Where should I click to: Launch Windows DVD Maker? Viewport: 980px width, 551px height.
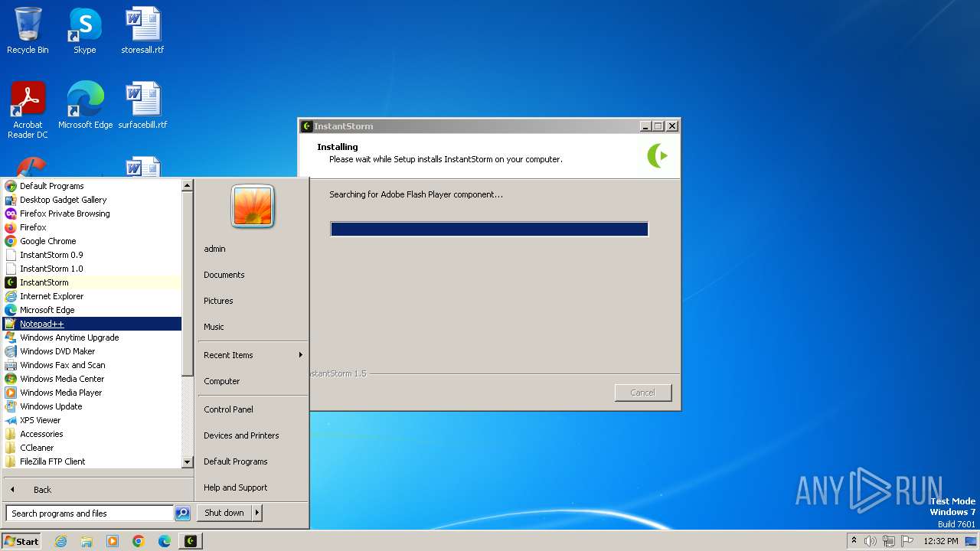[92, 351]
